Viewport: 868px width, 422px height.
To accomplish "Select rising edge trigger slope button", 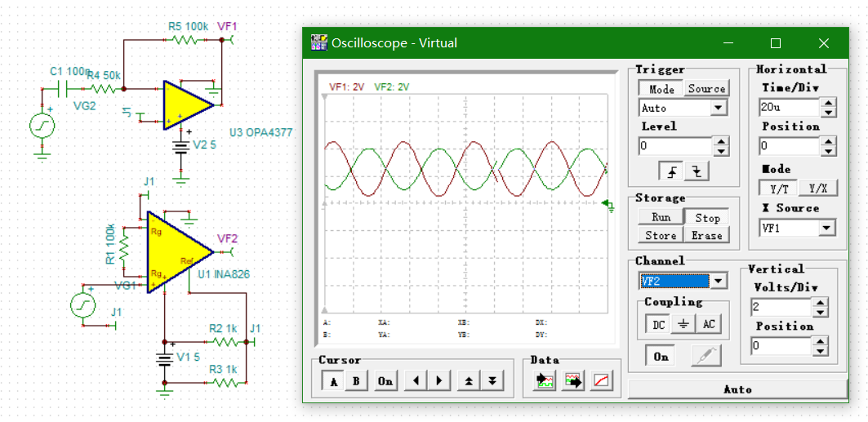I will (673, 172).
